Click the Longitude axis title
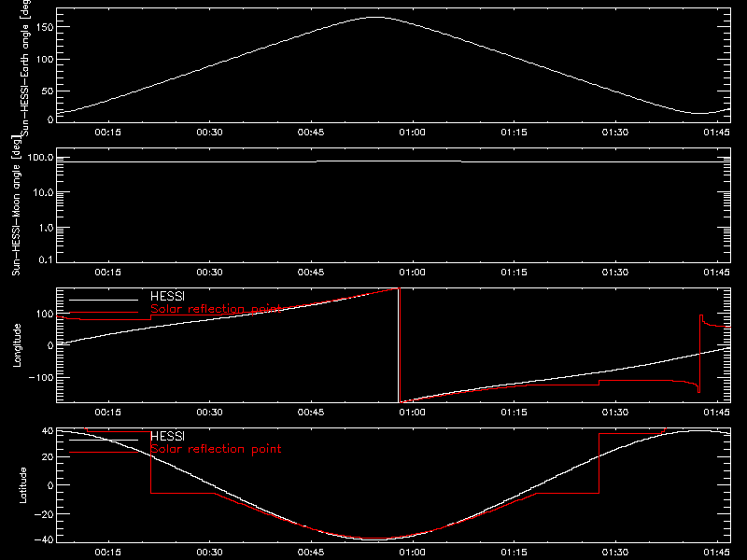747x560 pixels. pos(17,345)
